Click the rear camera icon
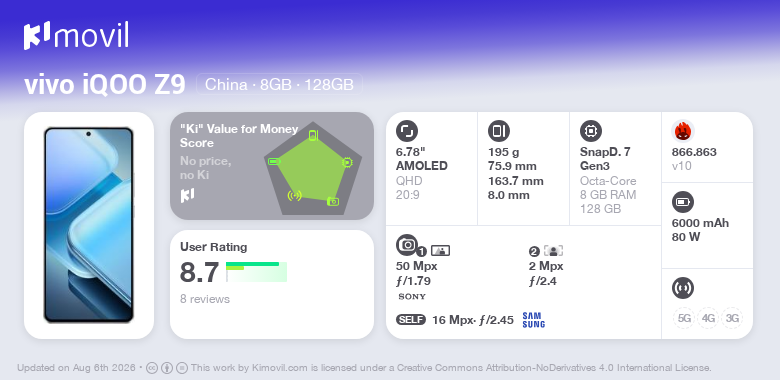This screenshot has height=380, width=780. tap(406, 245)
